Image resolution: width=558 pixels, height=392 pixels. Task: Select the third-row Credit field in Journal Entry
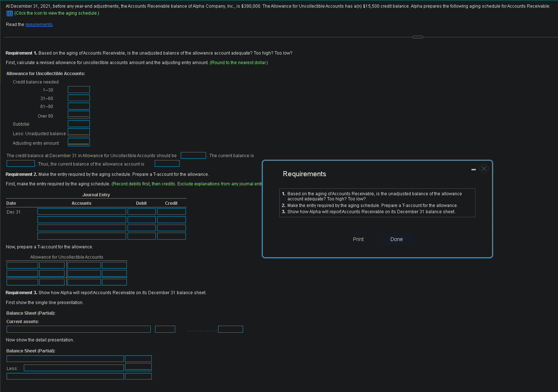pyautogui.click(x=172, y=228)
